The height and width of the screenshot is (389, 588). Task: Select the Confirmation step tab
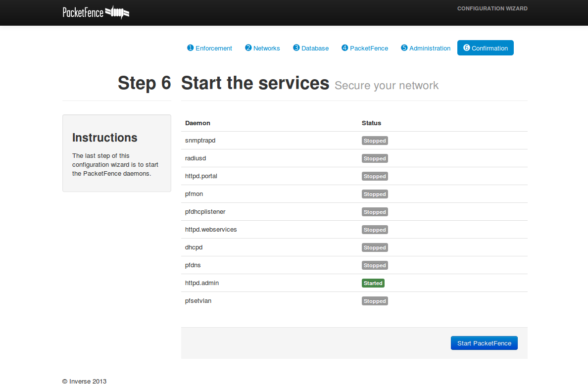pyautogui.click(x=486, y=48)
